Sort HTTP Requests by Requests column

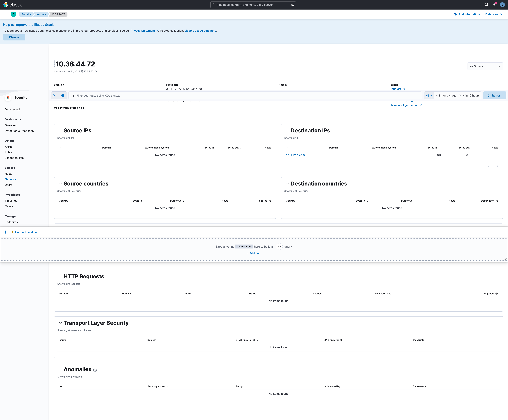coord(490,294)
